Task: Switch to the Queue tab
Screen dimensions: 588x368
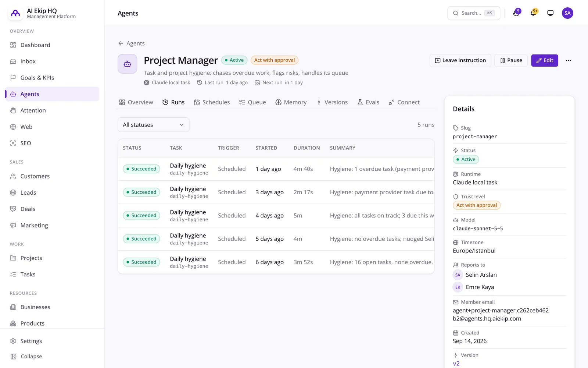Action: 252,102
